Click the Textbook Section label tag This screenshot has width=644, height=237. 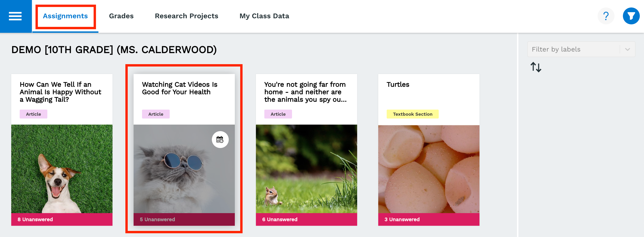click(x=412, y=114)
